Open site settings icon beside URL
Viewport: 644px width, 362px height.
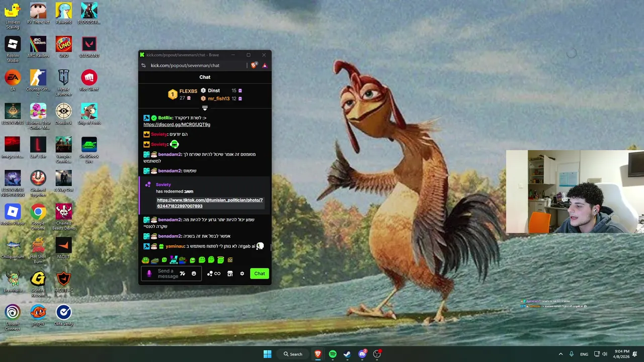click(143, 65)
